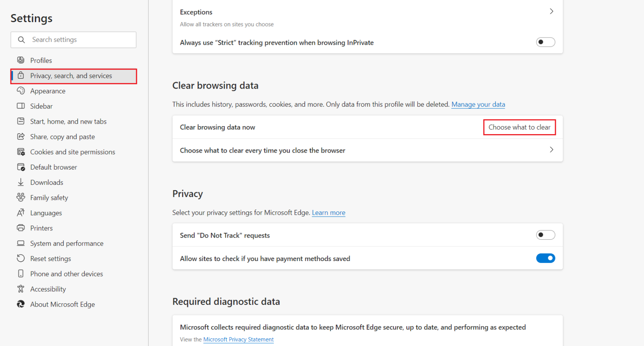Open the Manage your data link
Screen dimensions: 644x346
(x=478, y=104)
